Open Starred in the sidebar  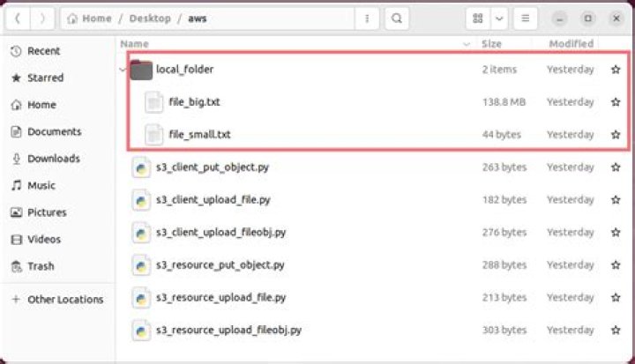pyautogui.click(x=45, y=78)
